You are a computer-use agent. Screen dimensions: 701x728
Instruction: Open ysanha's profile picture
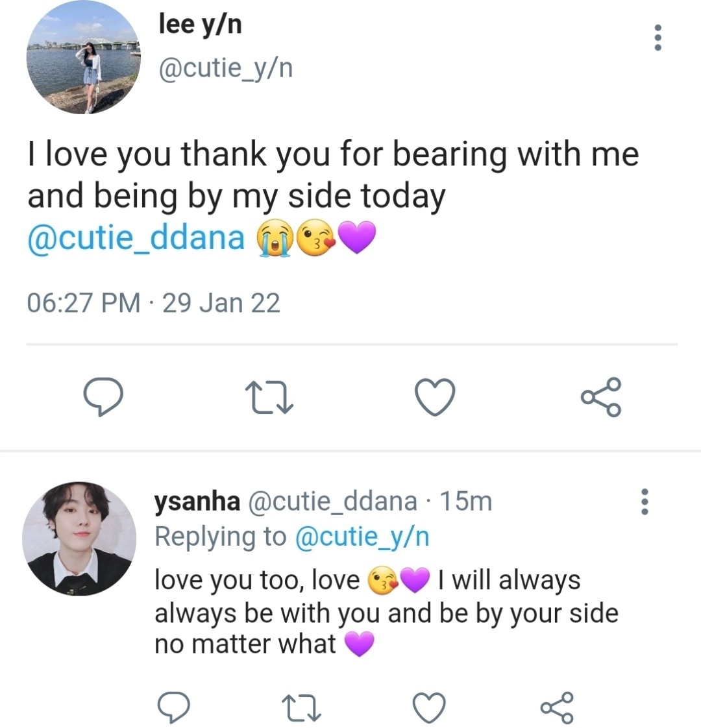79,539
